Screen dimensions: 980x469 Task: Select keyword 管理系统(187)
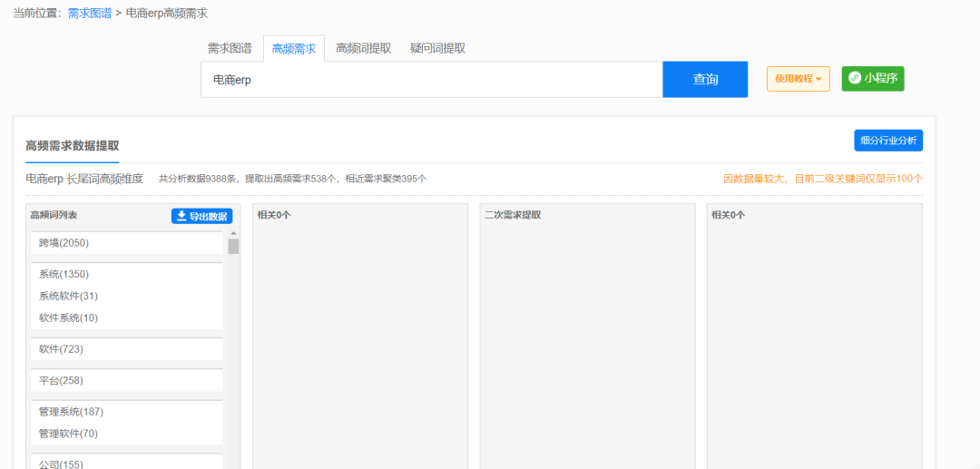click(x=127, y=412)
